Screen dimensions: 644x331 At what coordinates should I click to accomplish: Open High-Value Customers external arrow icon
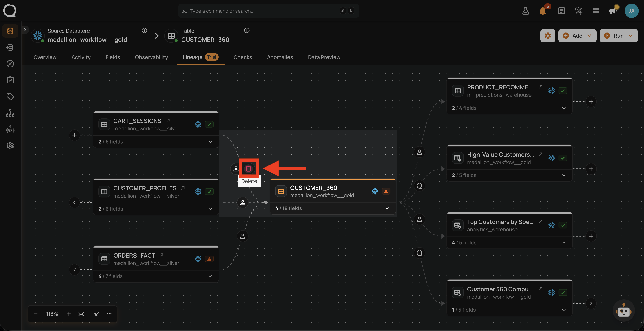click(x=540, y=154)
